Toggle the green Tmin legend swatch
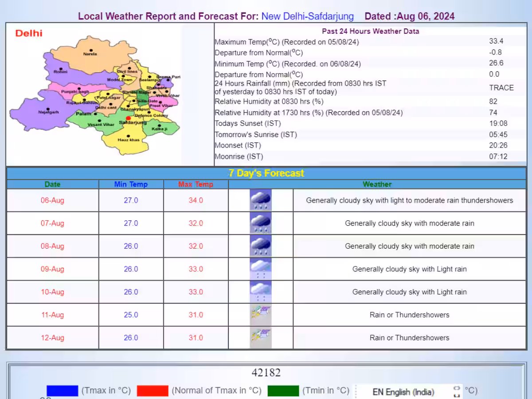The height and width of the screenshot is (399, 532). pos(283,391)
